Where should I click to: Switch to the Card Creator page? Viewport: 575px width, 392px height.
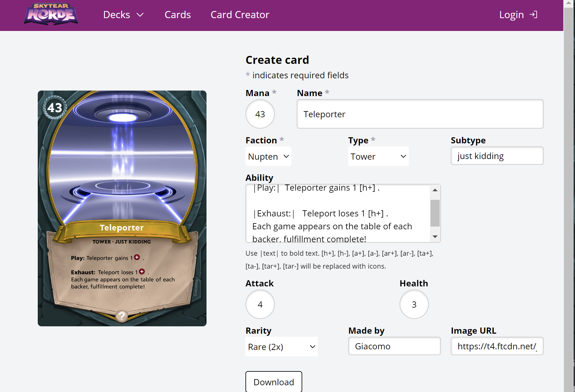(240, 14)
